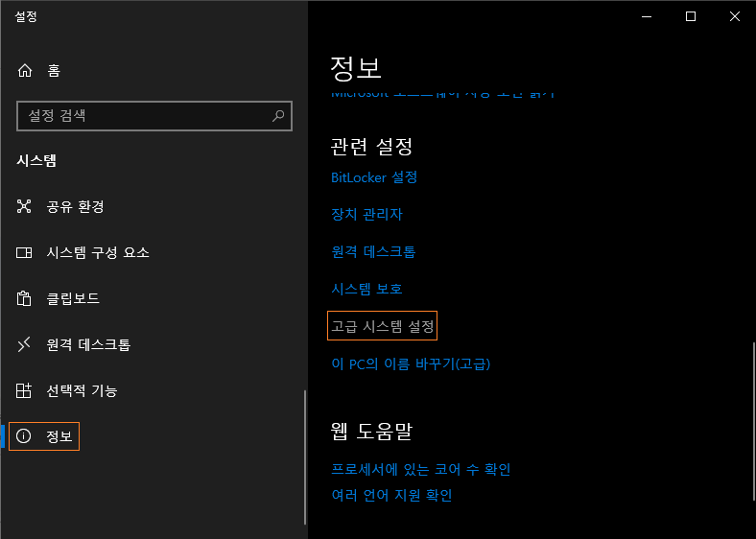Click the search magnifier icon
The width and height of the screenshot is (756, 539).
278,116
